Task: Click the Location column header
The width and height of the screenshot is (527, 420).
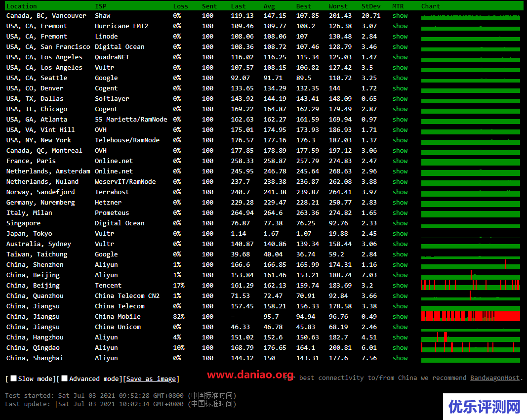Action: point(22,6)
